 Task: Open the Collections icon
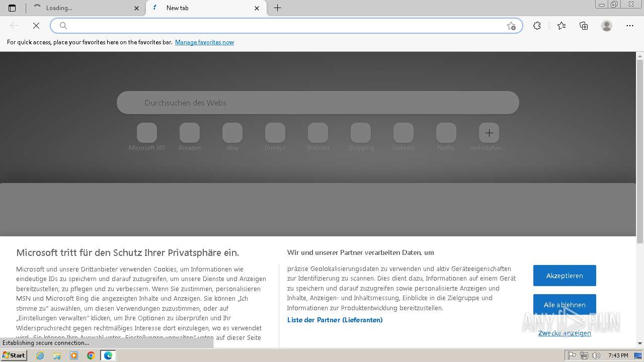584,26
